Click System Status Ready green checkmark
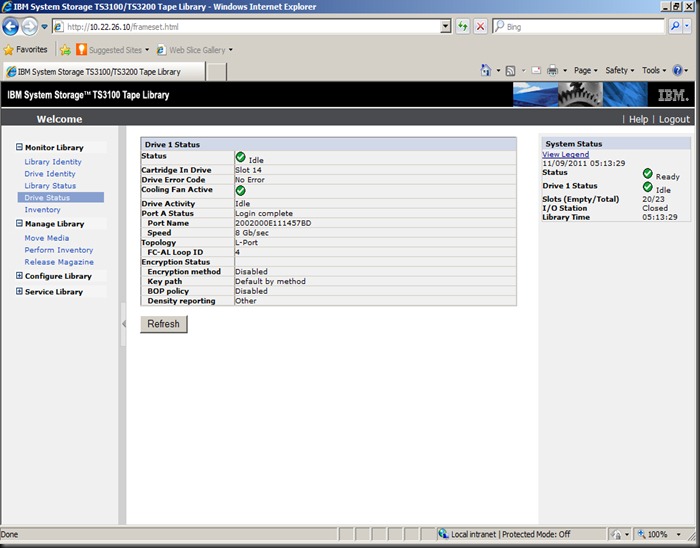 [x=647, y=174]
